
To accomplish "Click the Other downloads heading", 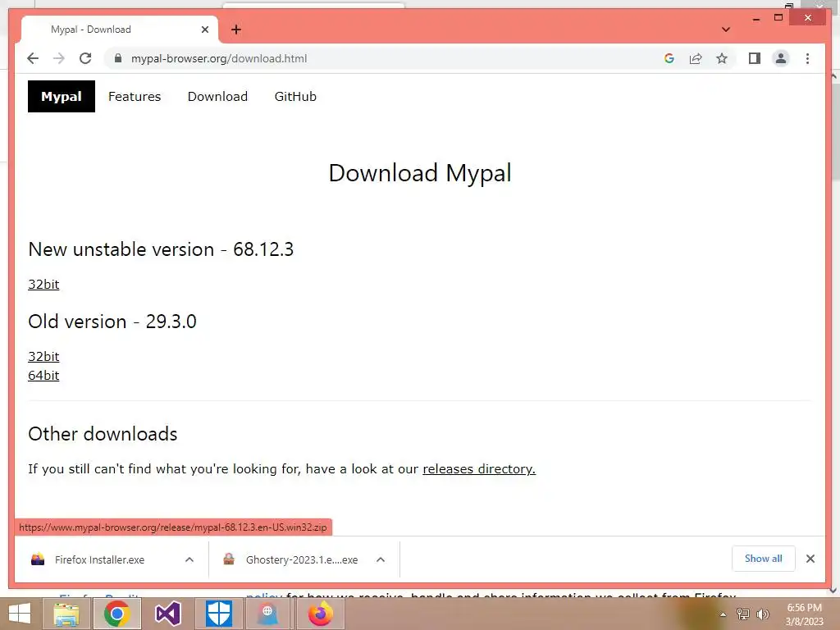I will (x=103, y=434).
